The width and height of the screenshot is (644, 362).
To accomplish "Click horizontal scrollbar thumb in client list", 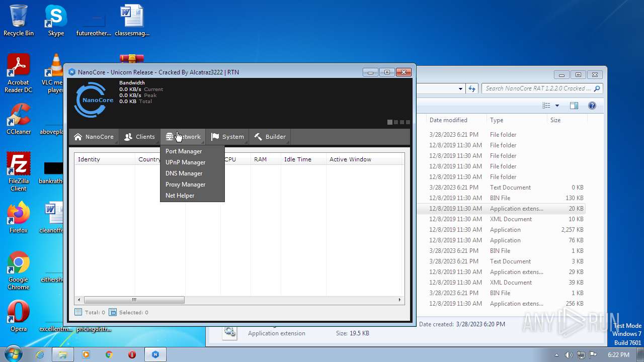I will pyautogui.click(x=134, y=300).
